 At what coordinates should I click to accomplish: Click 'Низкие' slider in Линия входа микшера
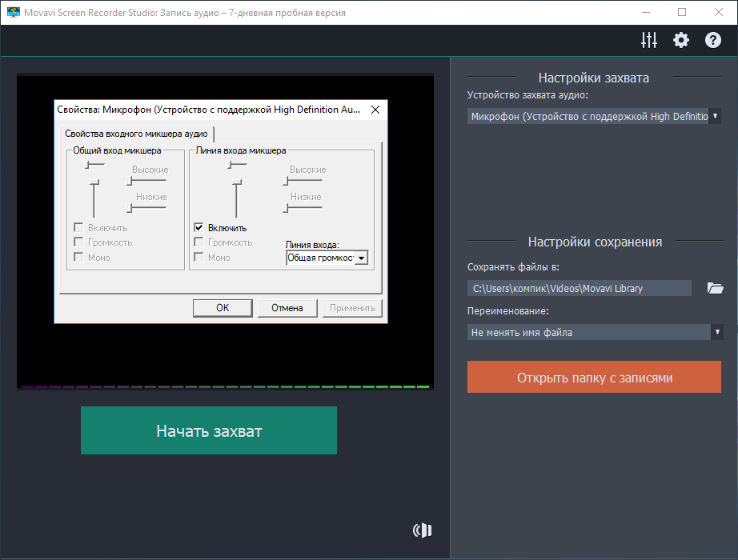click(303, 208)
